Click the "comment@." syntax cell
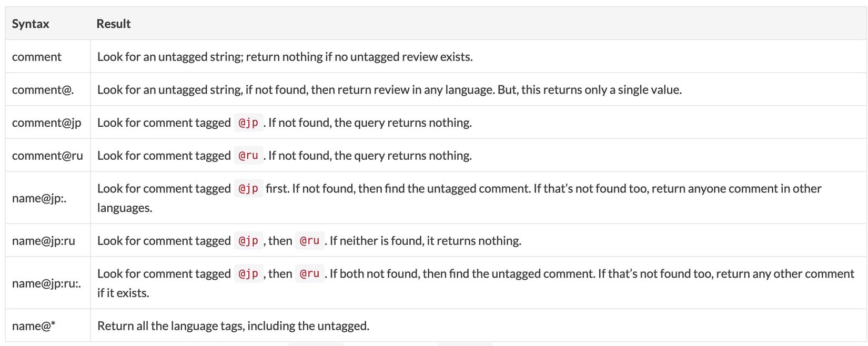The width and height of the screenshot is (868, 346). pyautogui.click(x=43, y=90)
